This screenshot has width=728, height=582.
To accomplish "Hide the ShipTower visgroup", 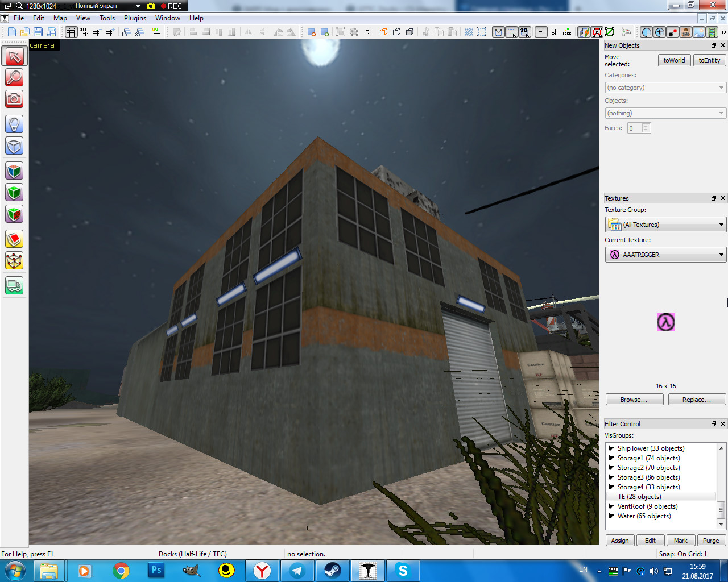I will pyautogui.click(x=611, y=448).
